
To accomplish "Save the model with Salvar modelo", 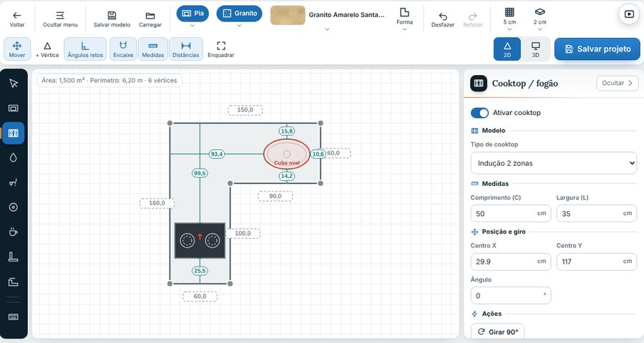I will point(112,19).
